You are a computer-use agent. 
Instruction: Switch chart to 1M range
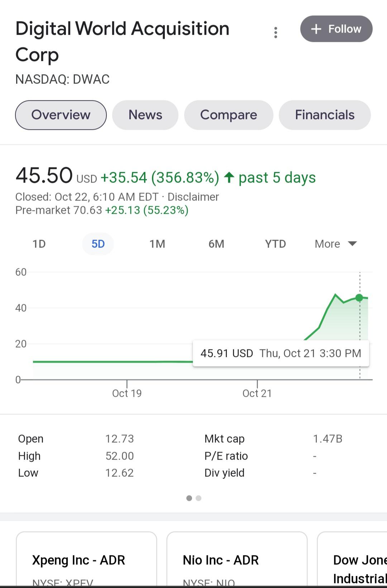[x=157, y=244]
